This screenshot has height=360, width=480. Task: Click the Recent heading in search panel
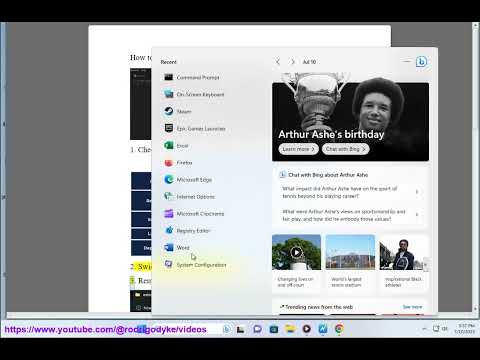[168, 62]
